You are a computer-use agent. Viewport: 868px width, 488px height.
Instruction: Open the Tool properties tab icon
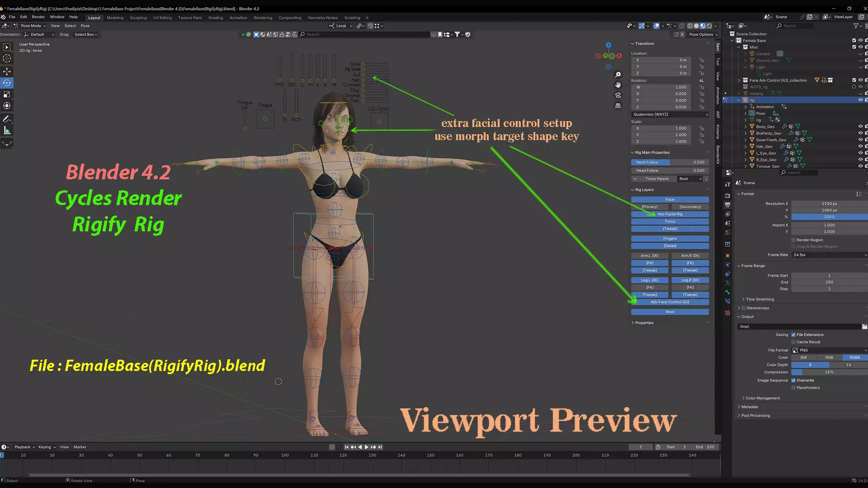coord(727,184)
